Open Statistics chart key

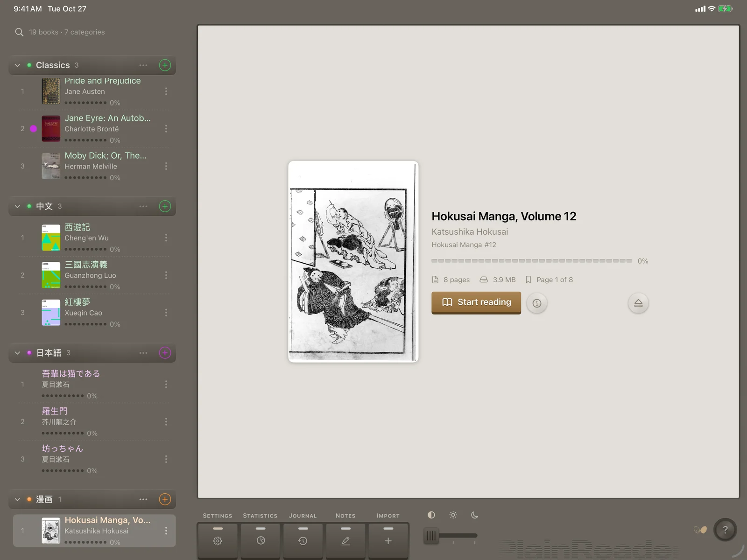[261, 540]
